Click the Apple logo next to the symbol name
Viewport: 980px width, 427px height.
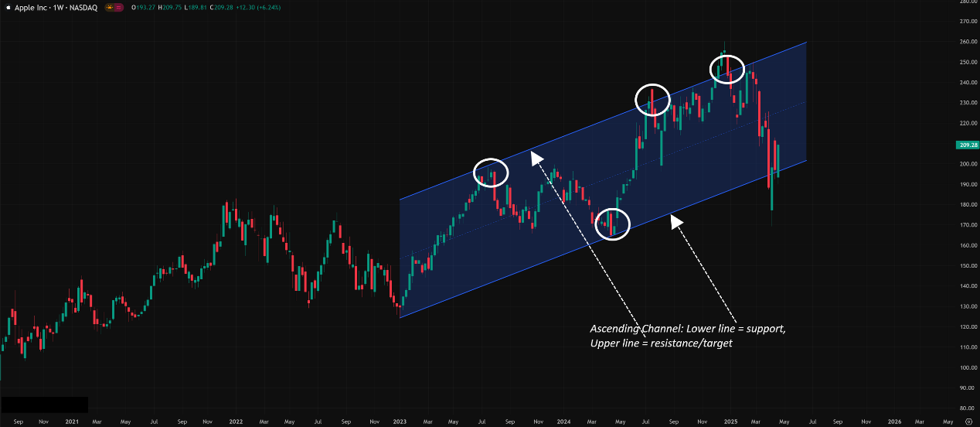tap(7, 7)
